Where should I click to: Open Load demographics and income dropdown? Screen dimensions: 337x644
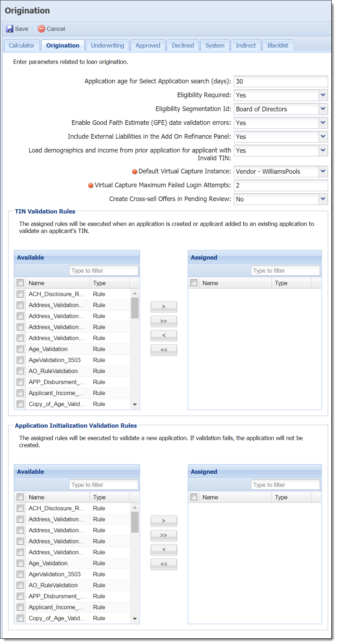point(323,150)
